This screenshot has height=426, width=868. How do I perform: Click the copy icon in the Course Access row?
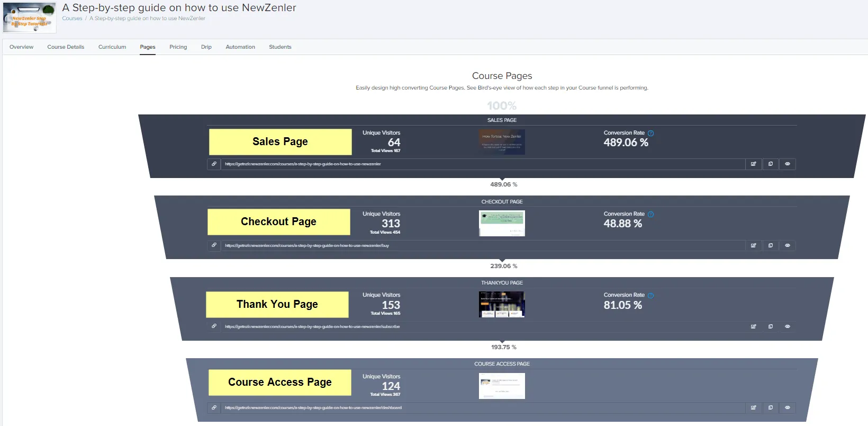tap(771, 407)
